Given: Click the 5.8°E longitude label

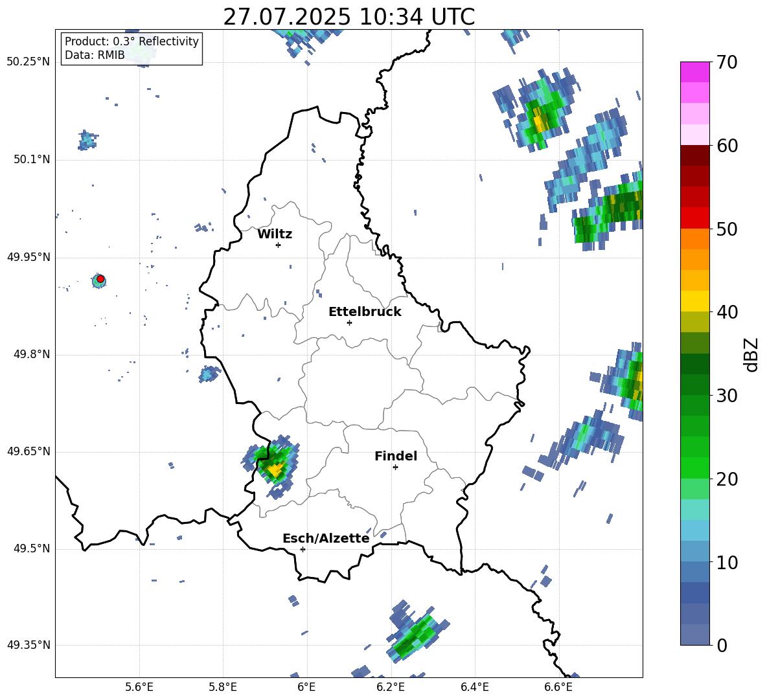Looking at the screenshot, I should pos(223,687).
